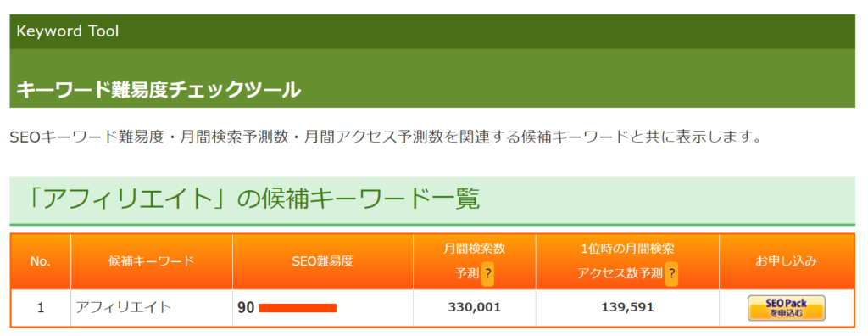868x336 pixels.
Task: Click the 月間検索数 予測 header text
Action: (x=474, y=260)
